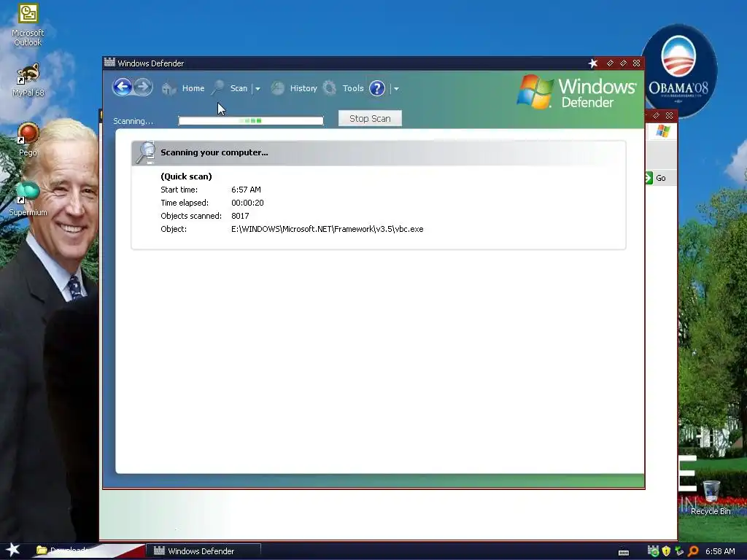Expand the scan options dropdown arrow

(258, 88)
